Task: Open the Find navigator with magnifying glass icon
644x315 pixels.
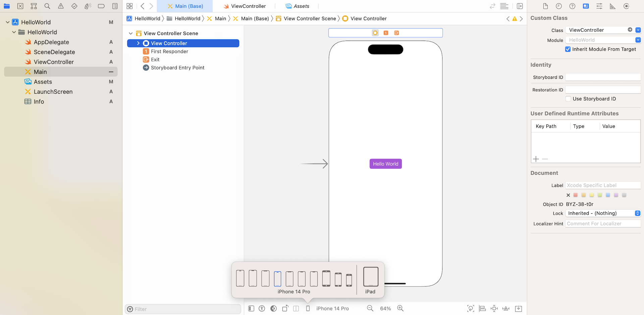Action: coord(47,6)
